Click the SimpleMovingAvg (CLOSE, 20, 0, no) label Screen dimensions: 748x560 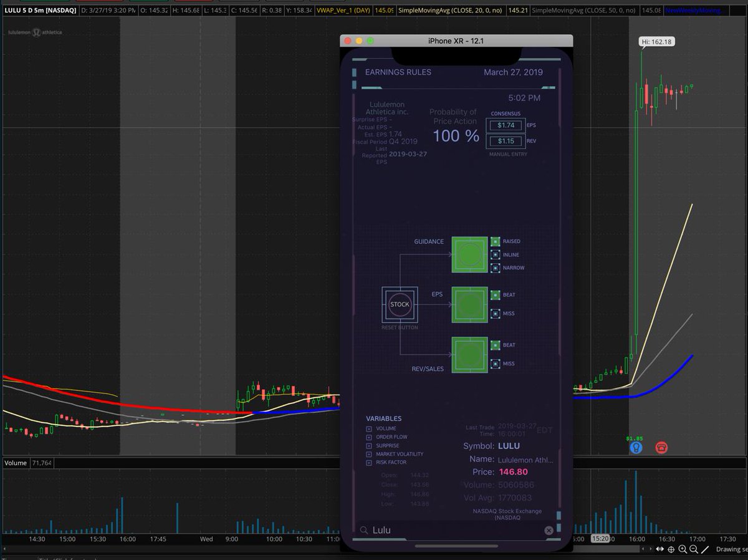451,11
